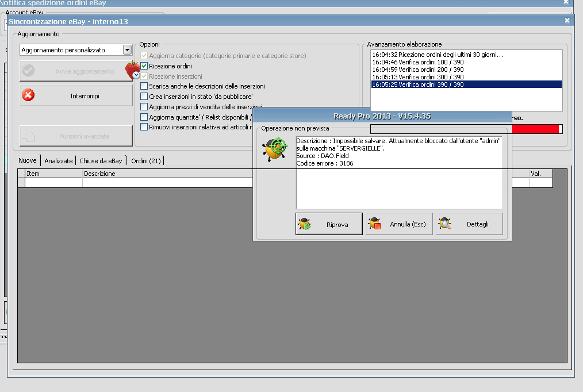The width and height of the screenshot is (583, 392).
Task: Click Funzioni avanzate arrow icon
Action: pos(28,136)
